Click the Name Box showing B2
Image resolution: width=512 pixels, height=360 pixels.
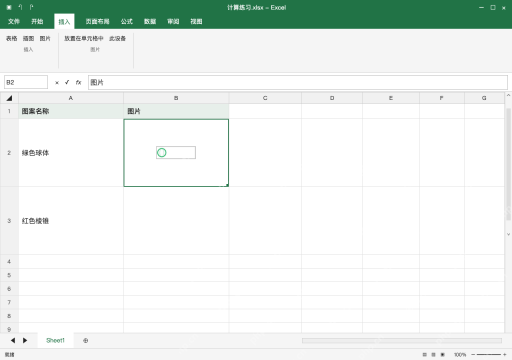click(26, 82)
